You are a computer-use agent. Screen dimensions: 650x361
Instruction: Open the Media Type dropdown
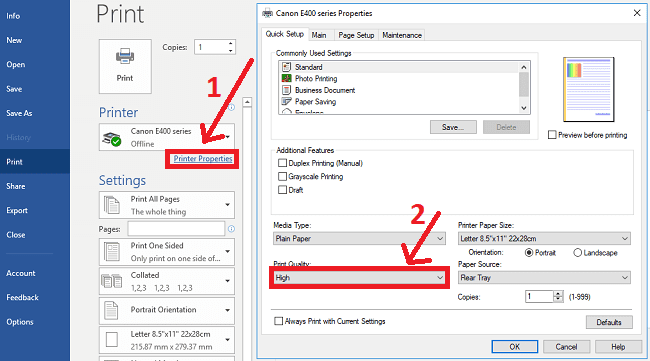point(359,238)
